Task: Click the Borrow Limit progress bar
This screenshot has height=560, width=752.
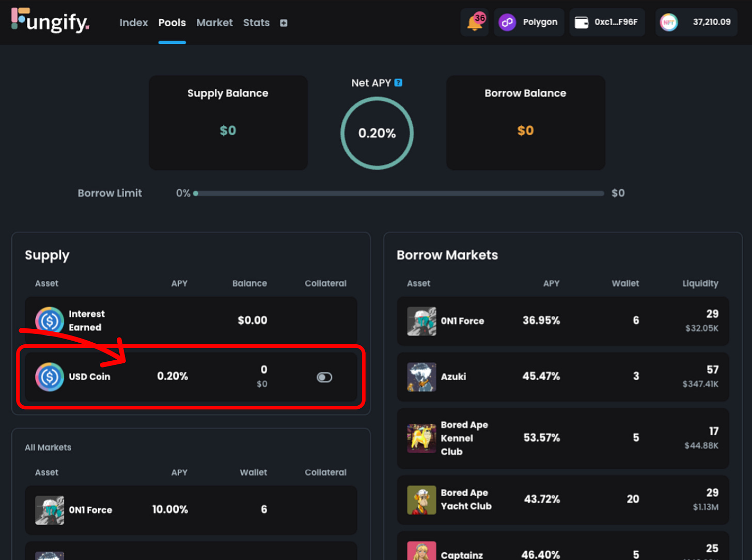Action: pyautogui.click(x=399, y=194)
